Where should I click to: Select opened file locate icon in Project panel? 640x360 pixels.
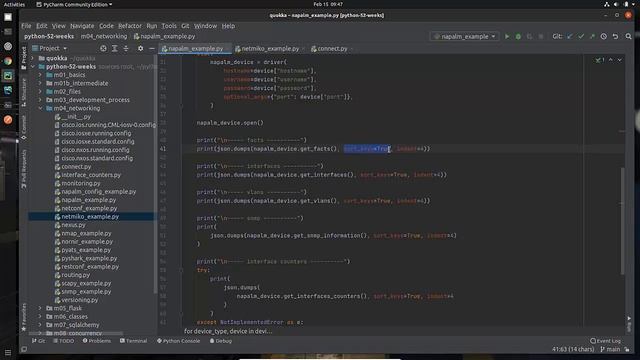click(103, 48)
